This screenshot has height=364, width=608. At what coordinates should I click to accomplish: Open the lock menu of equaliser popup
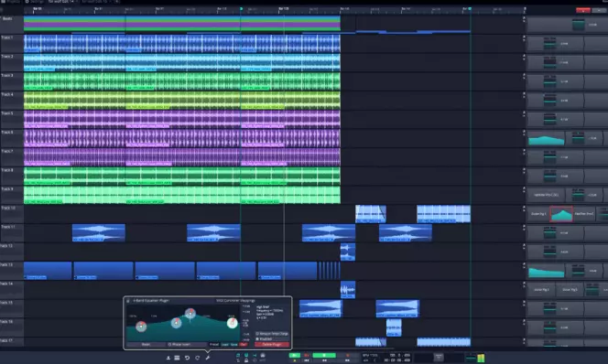click(x=128, y=301)
